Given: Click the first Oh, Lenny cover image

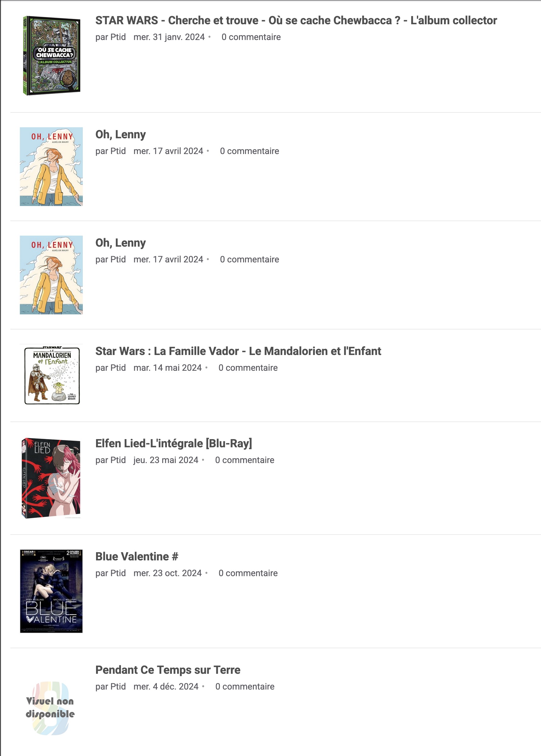Looking at the screenshot, I should click(x=51, y=167).
